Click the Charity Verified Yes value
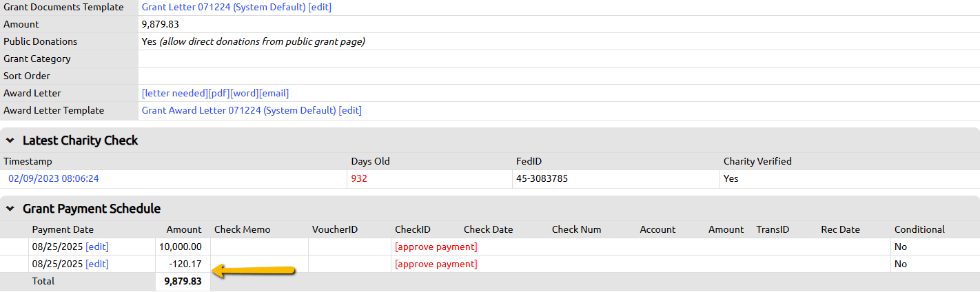This screenshot has height=292, width=980. coord(731,178)
